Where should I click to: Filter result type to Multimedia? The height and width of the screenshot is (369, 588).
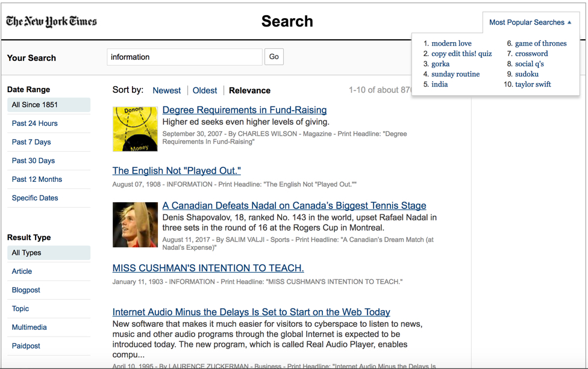point(29,327)
